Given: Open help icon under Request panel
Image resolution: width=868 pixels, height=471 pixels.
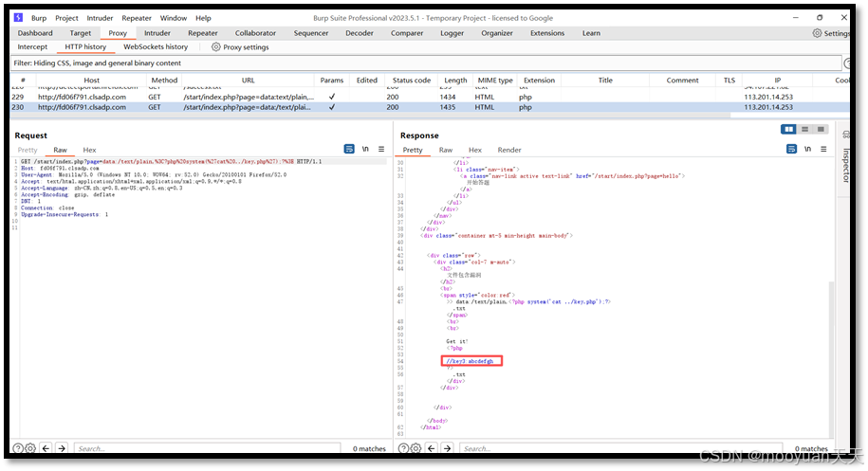Looking at the screenshot, I should tap(18, 448).
